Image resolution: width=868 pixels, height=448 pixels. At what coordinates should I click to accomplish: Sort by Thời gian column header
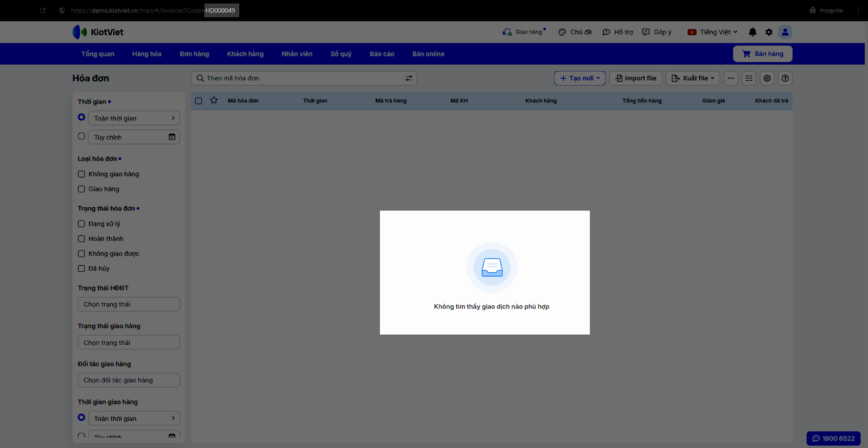click(315, 101)
